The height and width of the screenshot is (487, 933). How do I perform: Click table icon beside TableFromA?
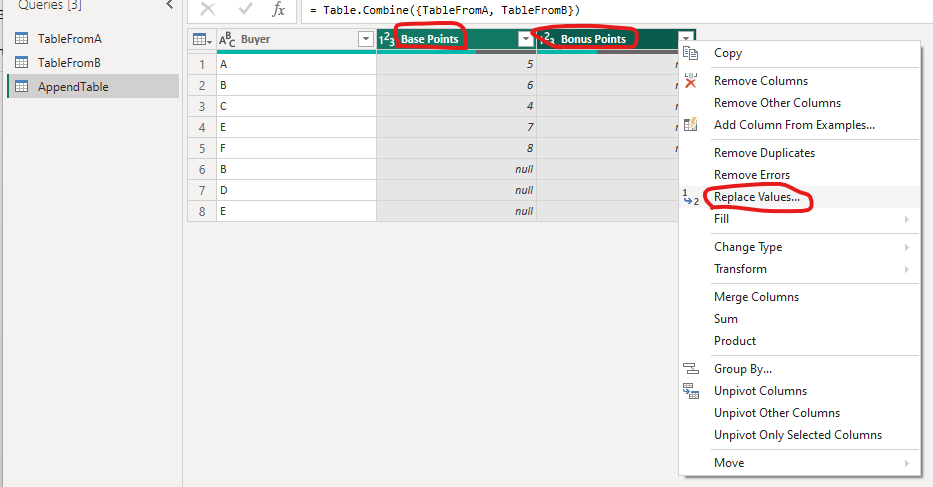[21, 39]
